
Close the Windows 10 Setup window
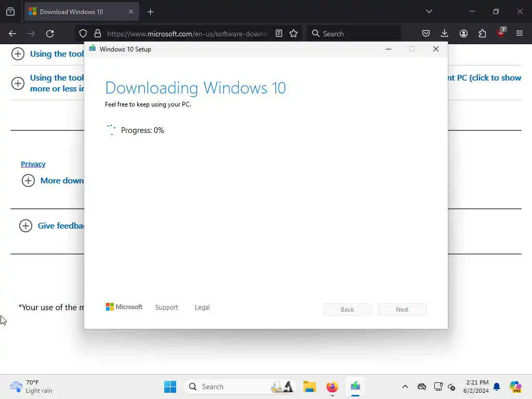(436, 49)
